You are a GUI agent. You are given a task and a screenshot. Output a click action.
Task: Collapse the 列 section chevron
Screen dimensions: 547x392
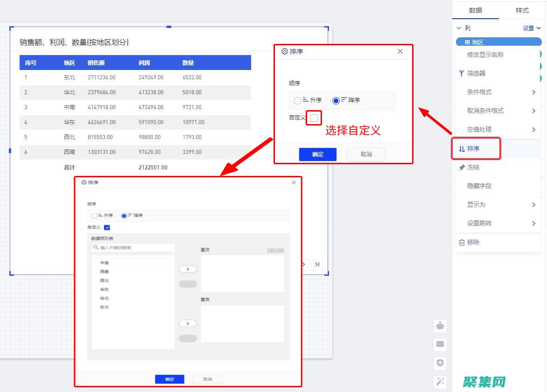coord(458,28)
